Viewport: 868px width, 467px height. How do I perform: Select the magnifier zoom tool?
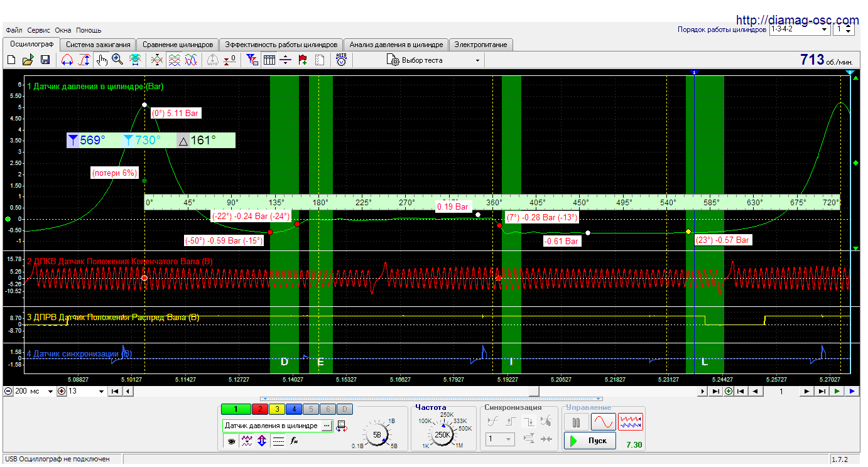(117, 60)
